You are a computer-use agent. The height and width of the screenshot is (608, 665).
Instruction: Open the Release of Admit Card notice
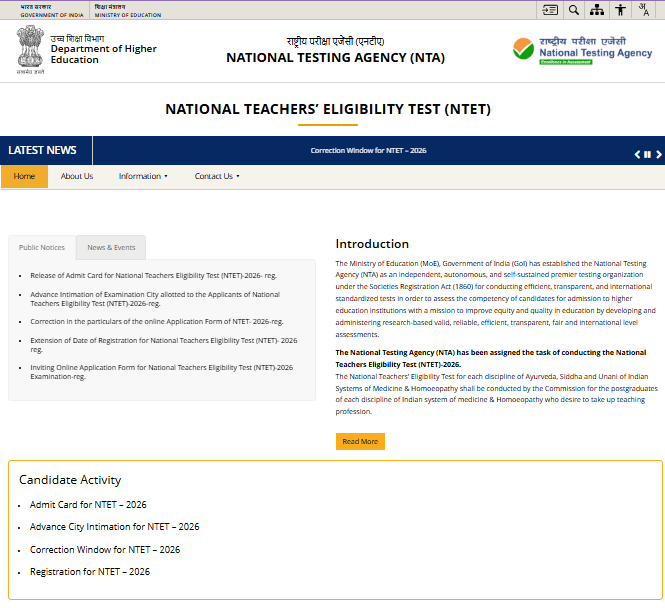click(154, 276)
